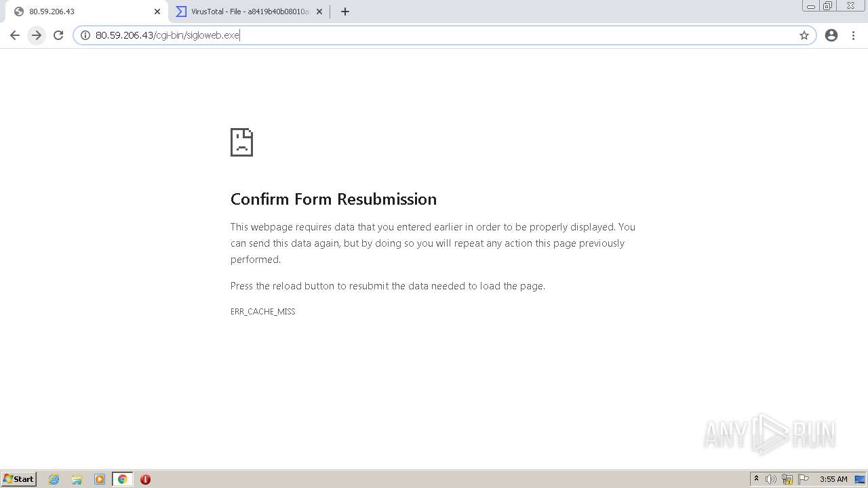The image size is (868, 488).
Task: Focus the address bar URL field
Action: coord(444,35)
